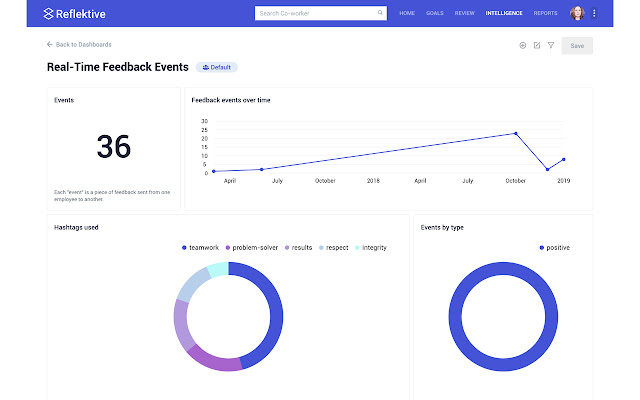
Task: Click the search magnifier icon
Action: coord(380,14)
